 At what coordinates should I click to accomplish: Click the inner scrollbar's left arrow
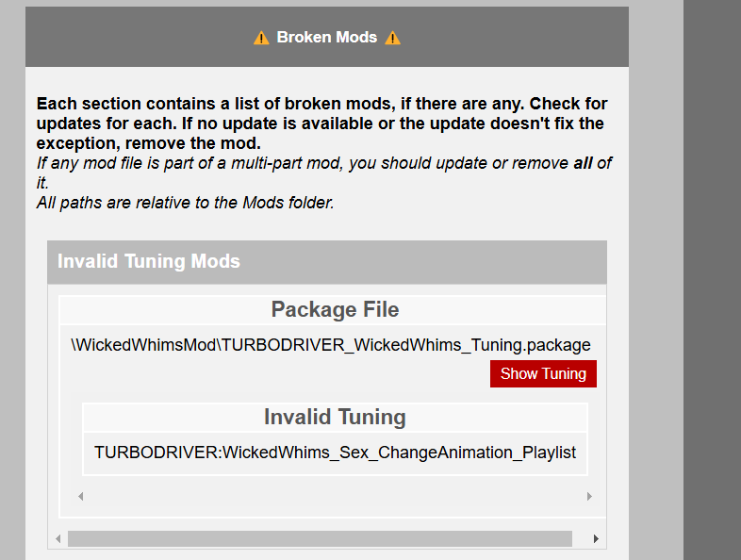(81, 496)
